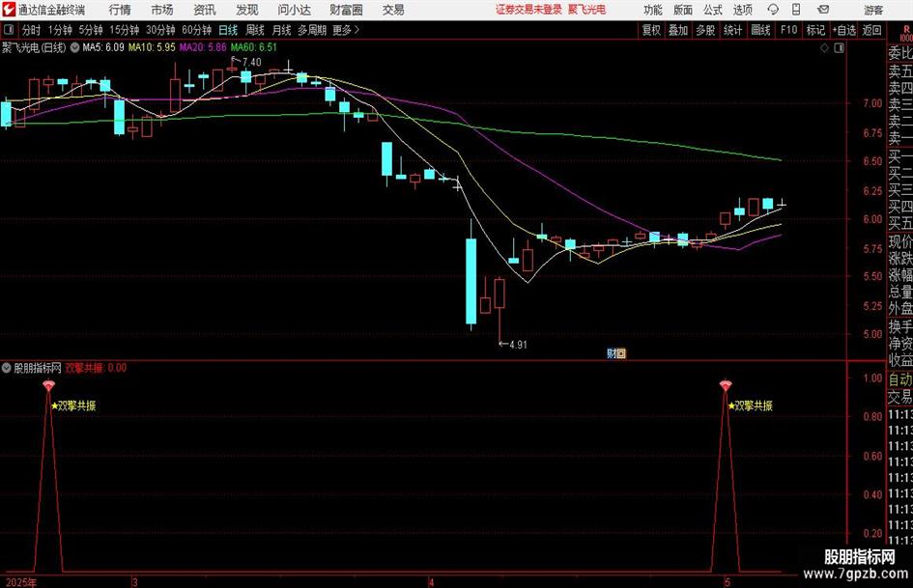Click the 证券交易未登录 login status link

pyautogui.click(x=528, y=10)
